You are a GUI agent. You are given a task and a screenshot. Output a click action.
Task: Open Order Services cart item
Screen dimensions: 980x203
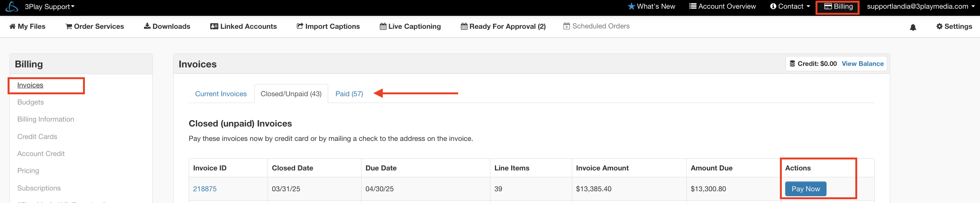pyautogui.click(x=95, y=26)
